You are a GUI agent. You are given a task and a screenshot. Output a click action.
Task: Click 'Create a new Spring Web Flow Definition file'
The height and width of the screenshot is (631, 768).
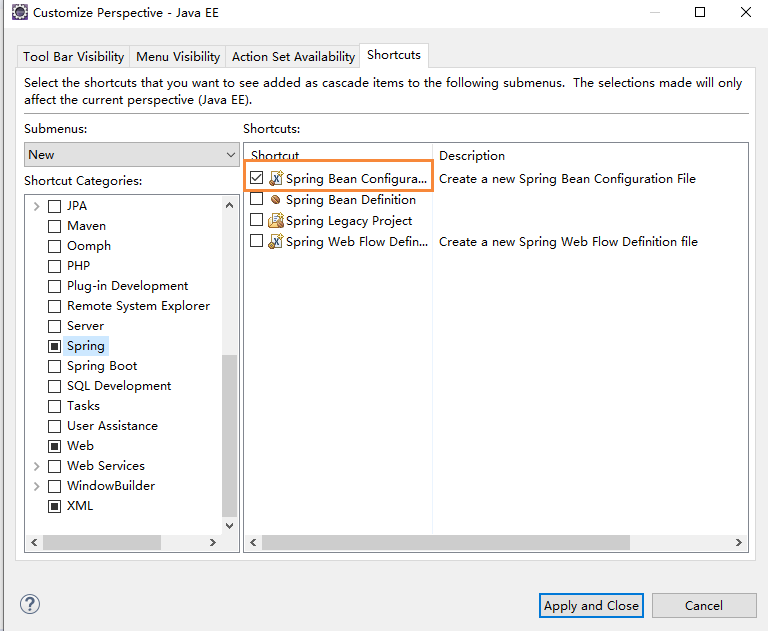click(568, 242)
